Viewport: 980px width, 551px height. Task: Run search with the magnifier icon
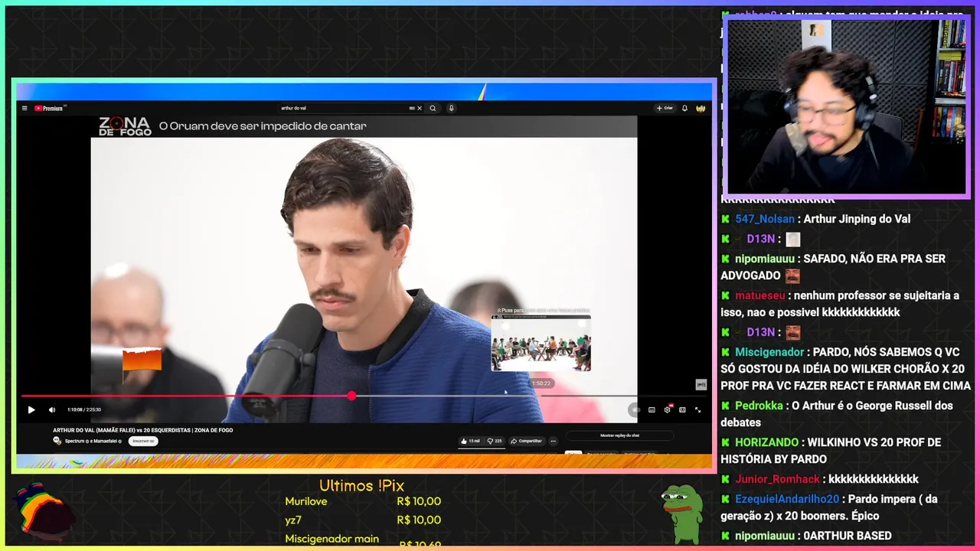coord(433,108)
